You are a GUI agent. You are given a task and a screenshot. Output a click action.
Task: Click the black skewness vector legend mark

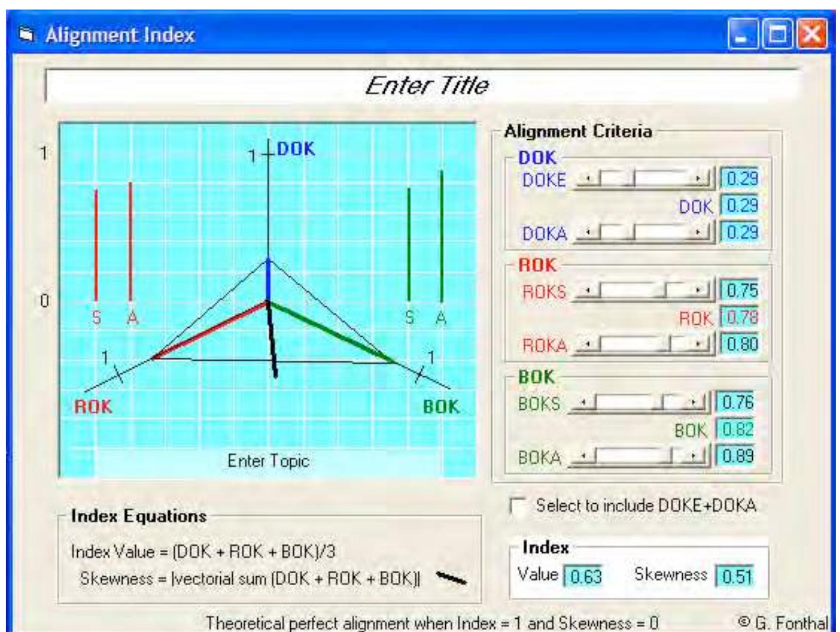pos(451,579)
